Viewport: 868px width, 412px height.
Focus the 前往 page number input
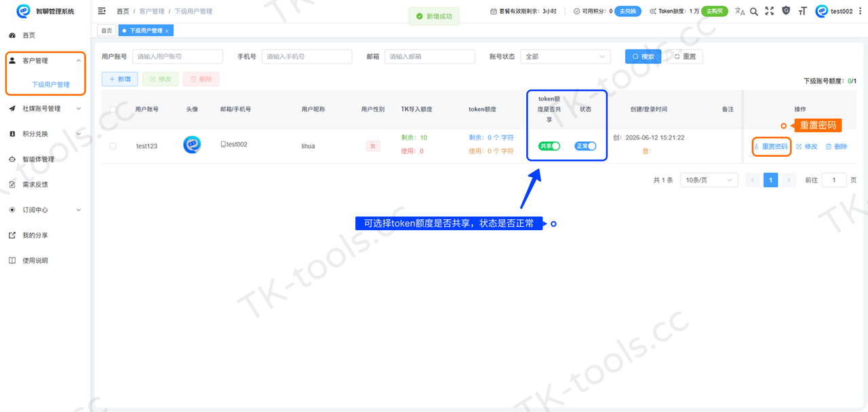tap(834, 180)
